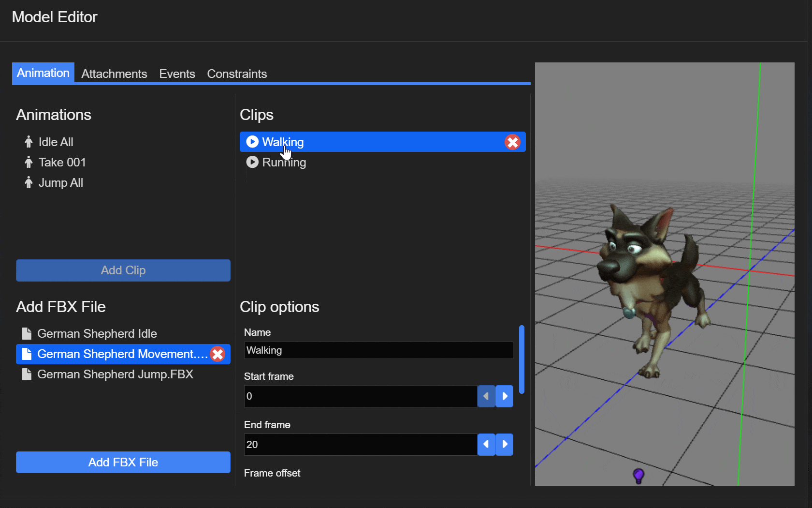The width and height of the screenshot is (812, 508).
Task: Select the Running clip row
Action: (x=383, y=162)
